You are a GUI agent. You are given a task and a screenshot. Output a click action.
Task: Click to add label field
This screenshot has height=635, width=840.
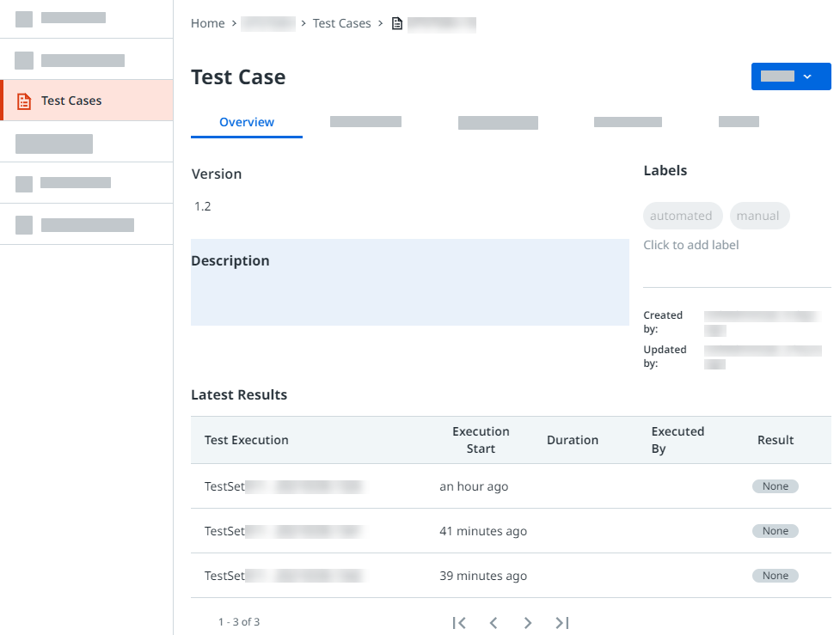coord(690,245)
